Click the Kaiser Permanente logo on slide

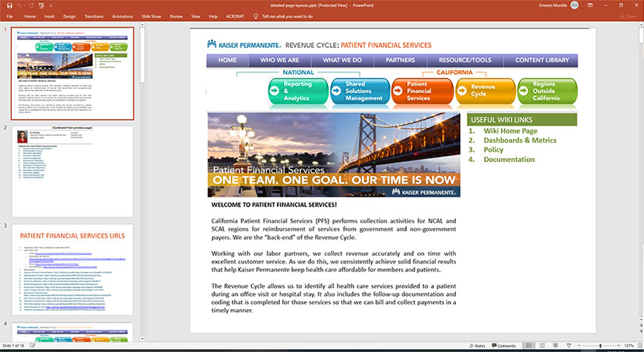click(x=244, y=44)
